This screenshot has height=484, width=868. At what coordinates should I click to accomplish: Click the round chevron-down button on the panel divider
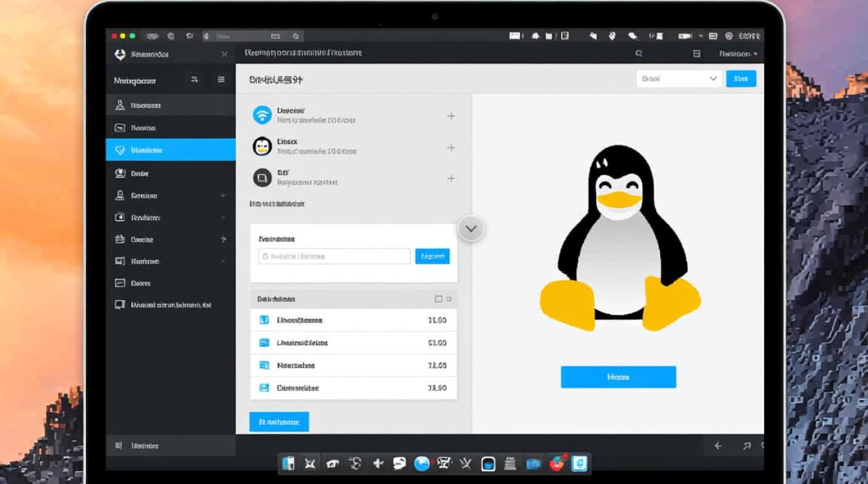[471, 228]
